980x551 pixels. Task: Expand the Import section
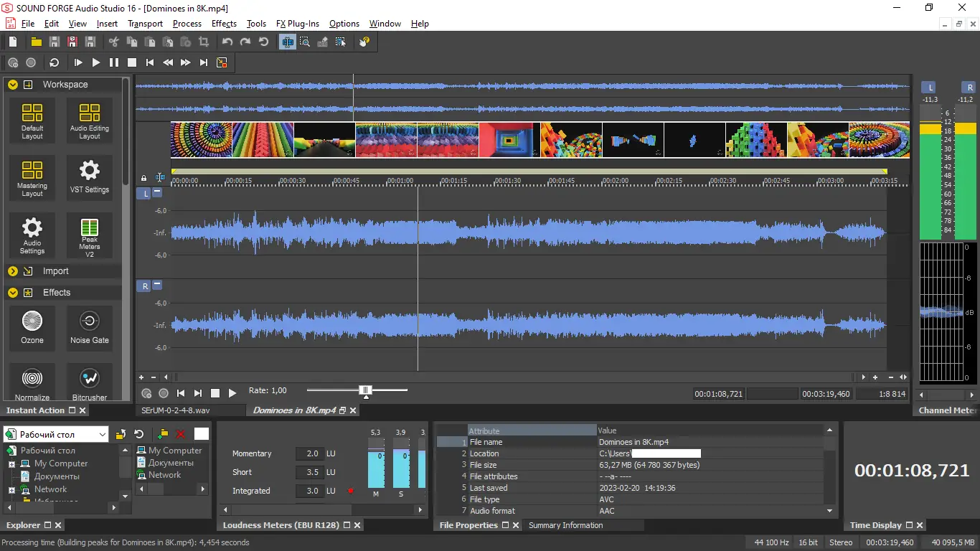click(x=12, y=271)
